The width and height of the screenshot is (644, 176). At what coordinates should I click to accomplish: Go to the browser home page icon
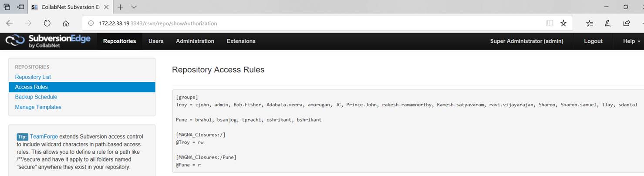tap(66, 23)
